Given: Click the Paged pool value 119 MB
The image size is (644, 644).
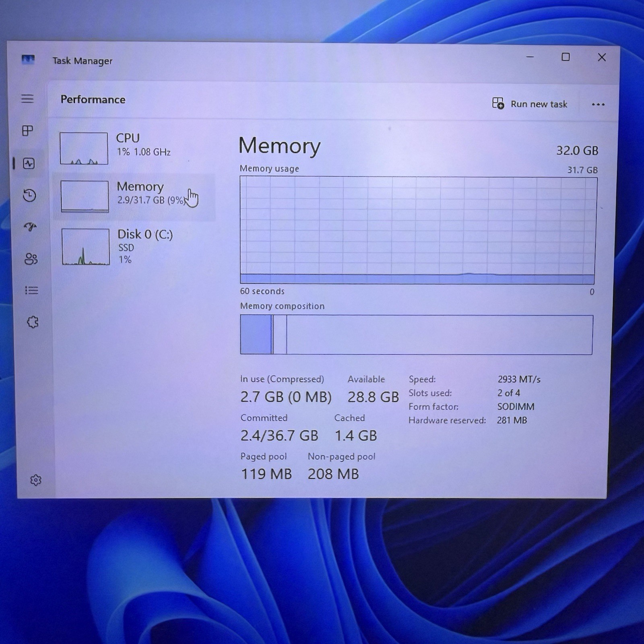Looking at the screenshot, I should coord(266,474).
